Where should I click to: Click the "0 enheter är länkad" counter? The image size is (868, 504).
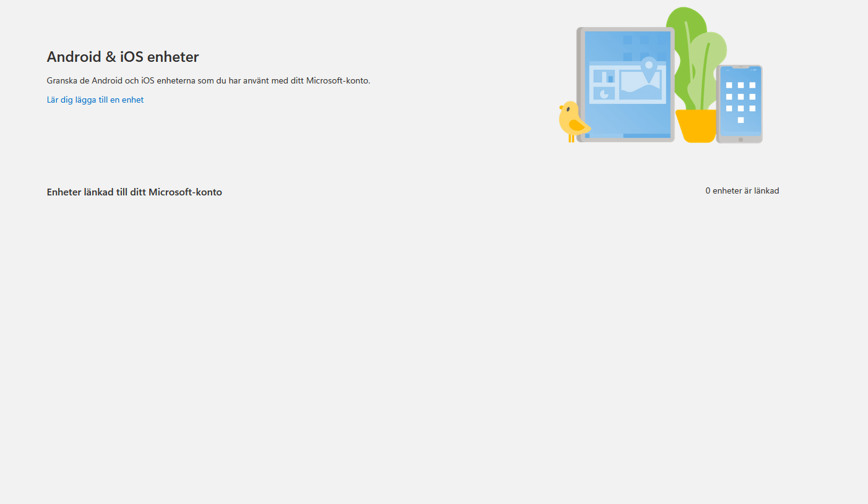click(x=742, y=191)
